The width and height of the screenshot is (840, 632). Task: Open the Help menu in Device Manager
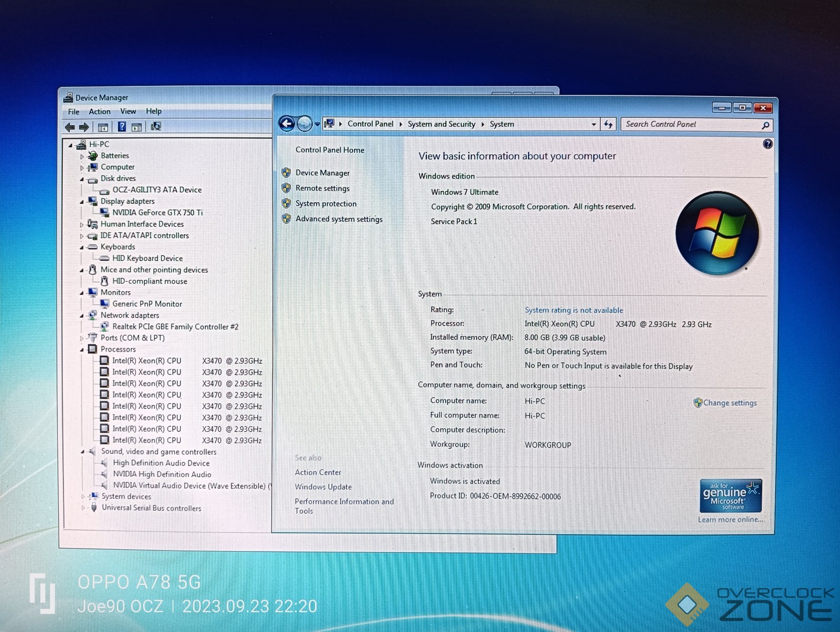[154, 111]
